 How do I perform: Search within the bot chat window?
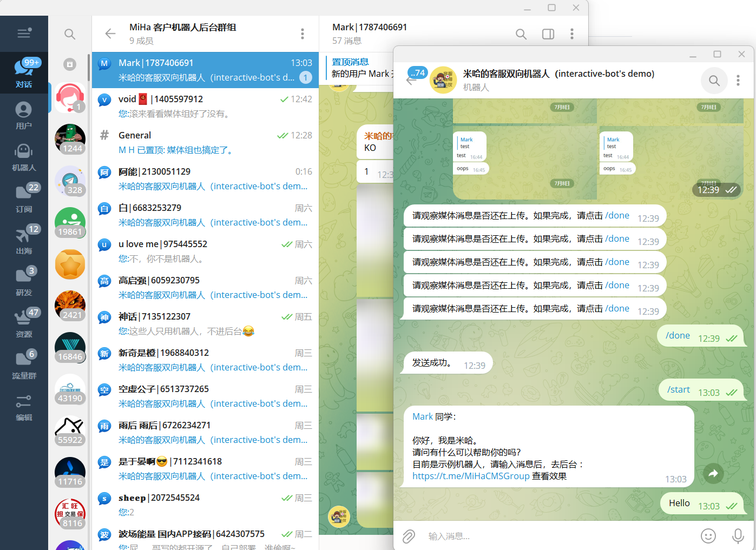[x=714, y=81]
